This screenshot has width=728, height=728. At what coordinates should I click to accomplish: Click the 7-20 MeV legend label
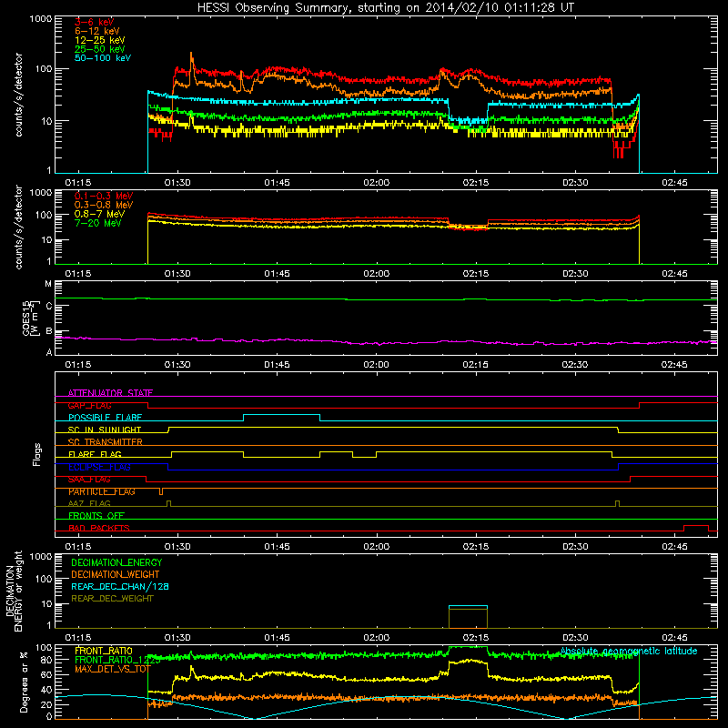coord(97,223)
